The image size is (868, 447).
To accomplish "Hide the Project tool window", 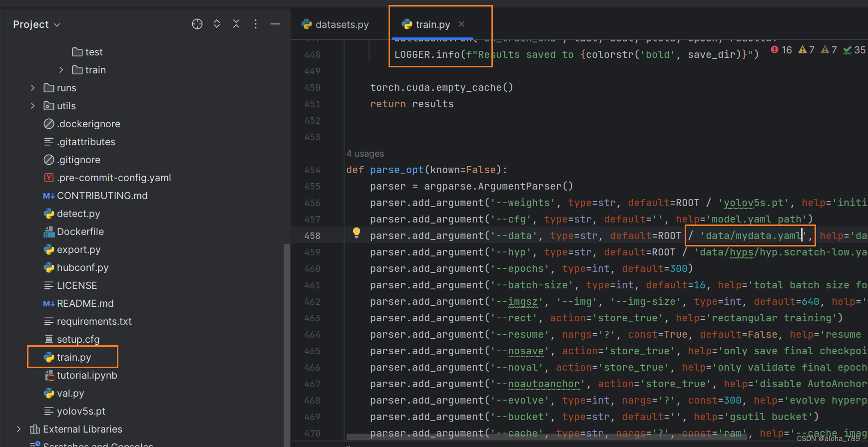I will (275, 24).
